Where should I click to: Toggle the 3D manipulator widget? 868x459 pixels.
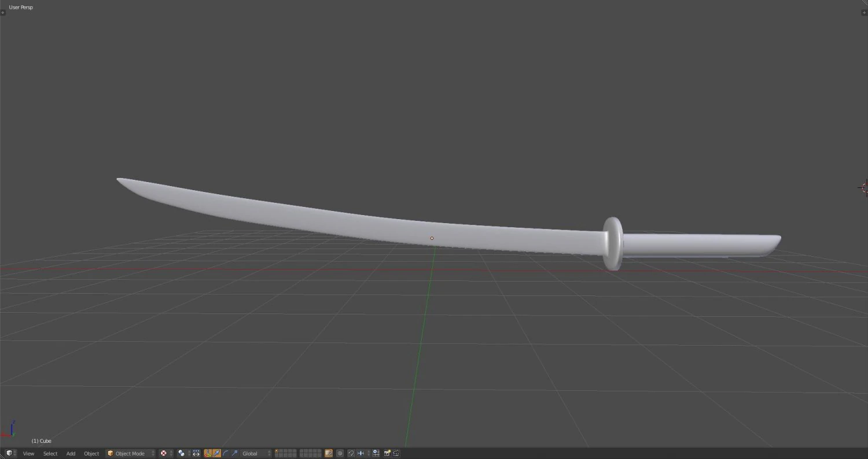click(208, 454)
